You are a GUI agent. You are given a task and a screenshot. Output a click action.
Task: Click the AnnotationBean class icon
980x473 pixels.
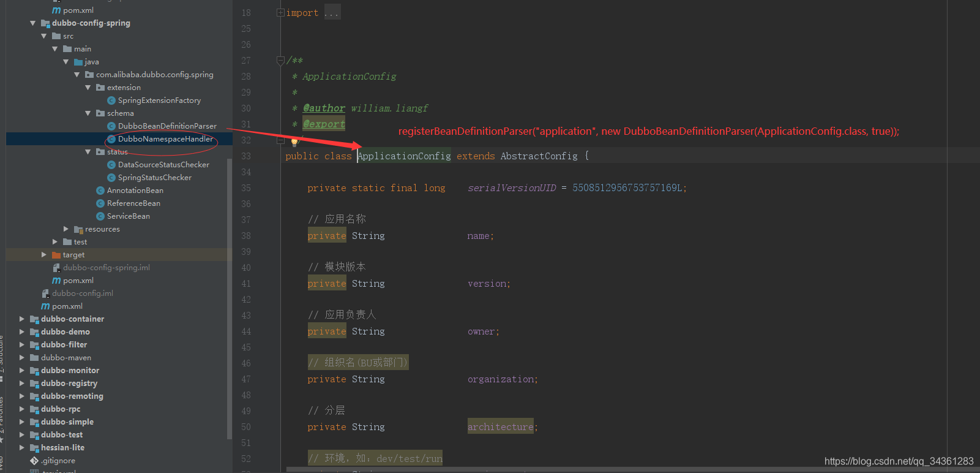pyautogui.click(x=100, y=191)
